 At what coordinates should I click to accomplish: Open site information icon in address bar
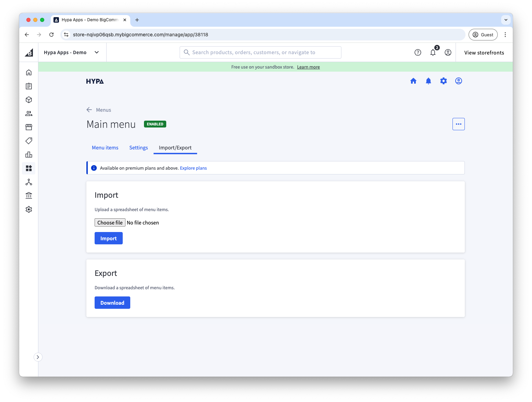coord(66,35)
